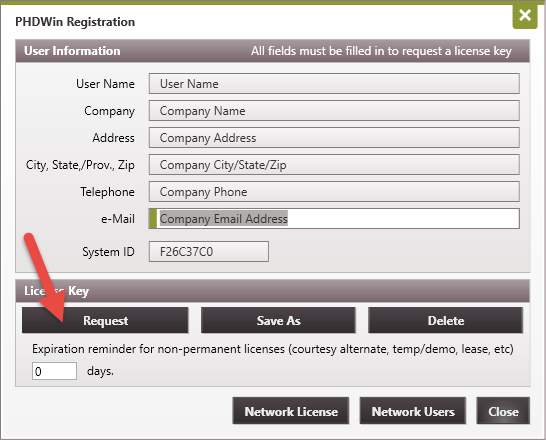This screenshot has height=440, width=546.
Task: Open the Network Users button
Action: coord(413,411)
